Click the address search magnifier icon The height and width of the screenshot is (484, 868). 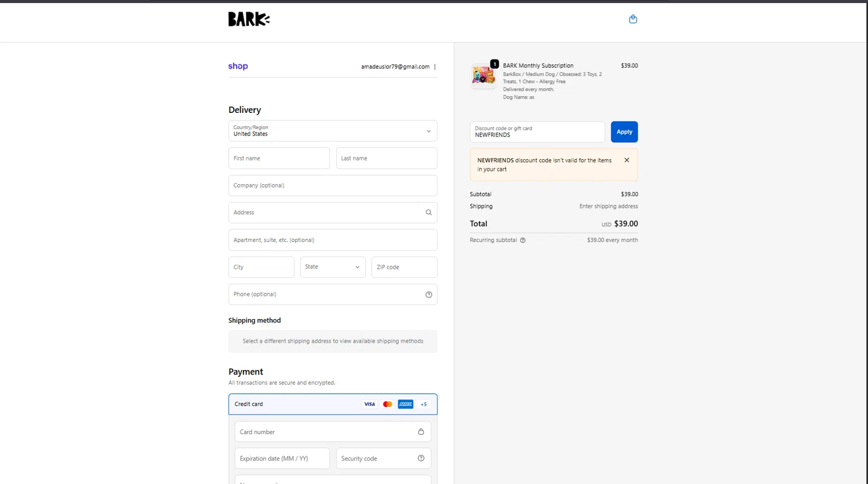[429, 212]
